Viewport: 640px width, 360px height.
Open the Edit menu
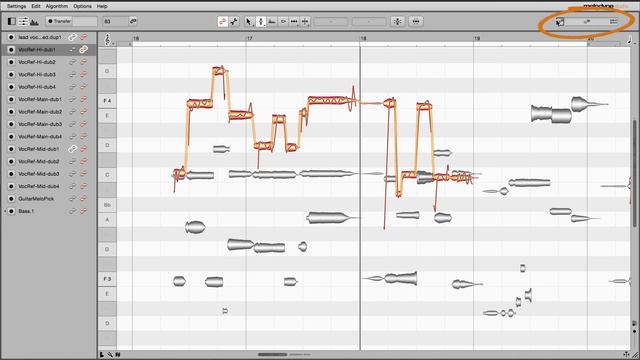coord(36,6)
